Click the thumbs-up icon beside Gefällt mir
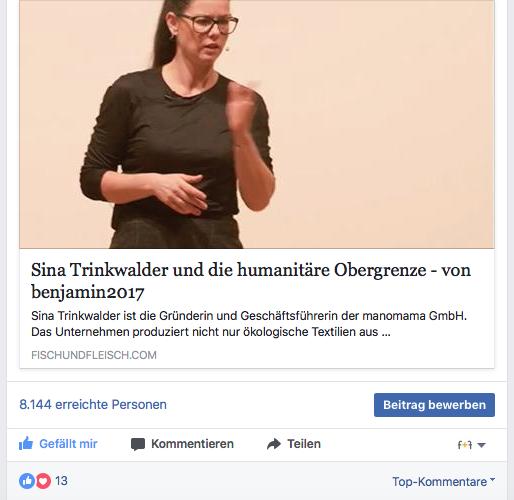This screenshot has height=500, width=514. pos(26,444)
